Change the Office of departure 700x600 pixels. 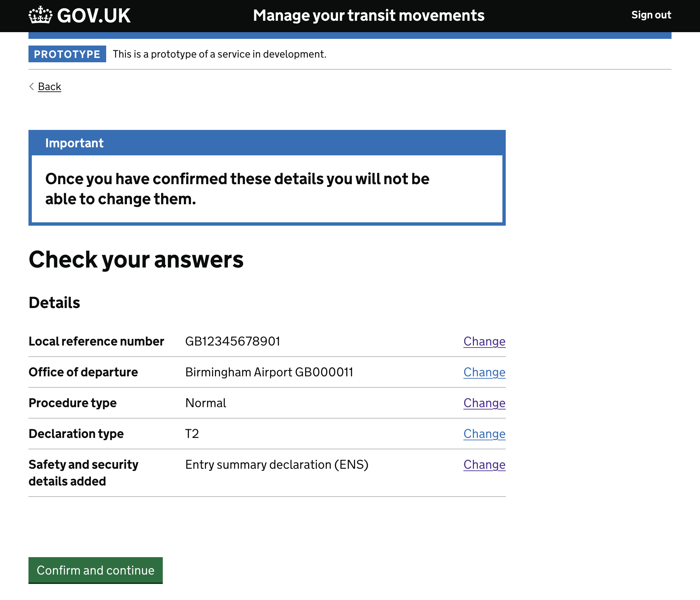[484, 372]
